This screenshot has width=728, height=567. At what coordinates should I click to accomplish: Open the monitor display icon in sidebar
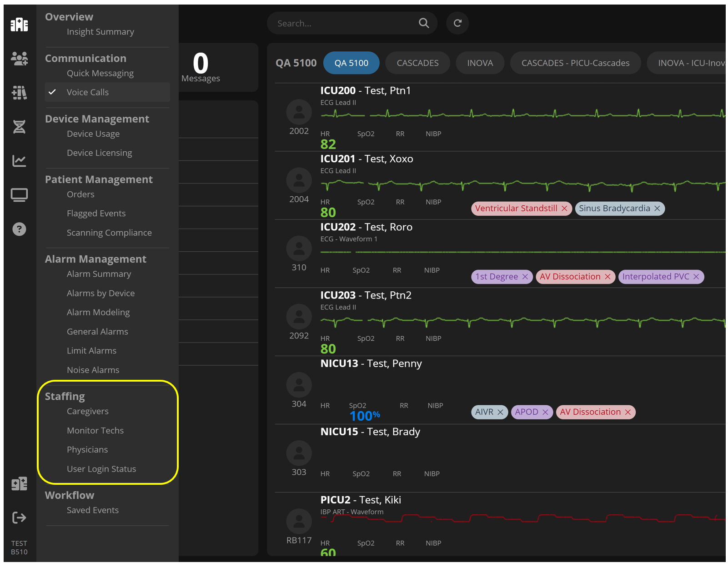click(x=19, y=195)
